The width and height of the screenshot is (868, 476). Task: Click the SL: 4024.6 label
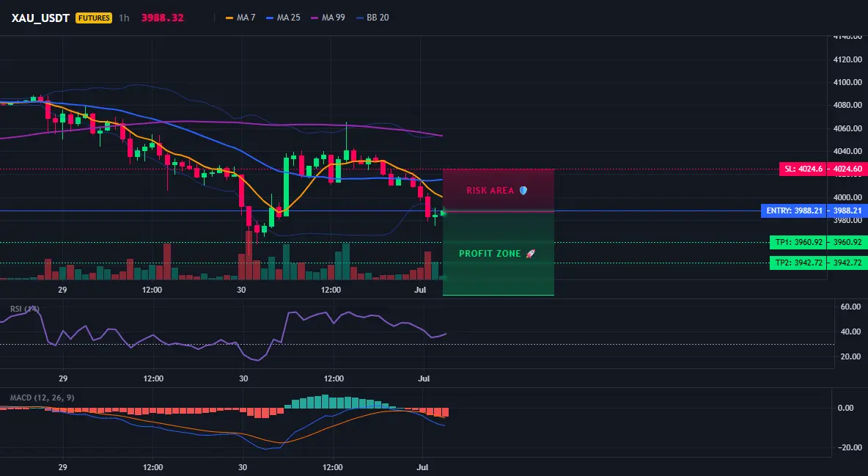click(x=803, y=169)
